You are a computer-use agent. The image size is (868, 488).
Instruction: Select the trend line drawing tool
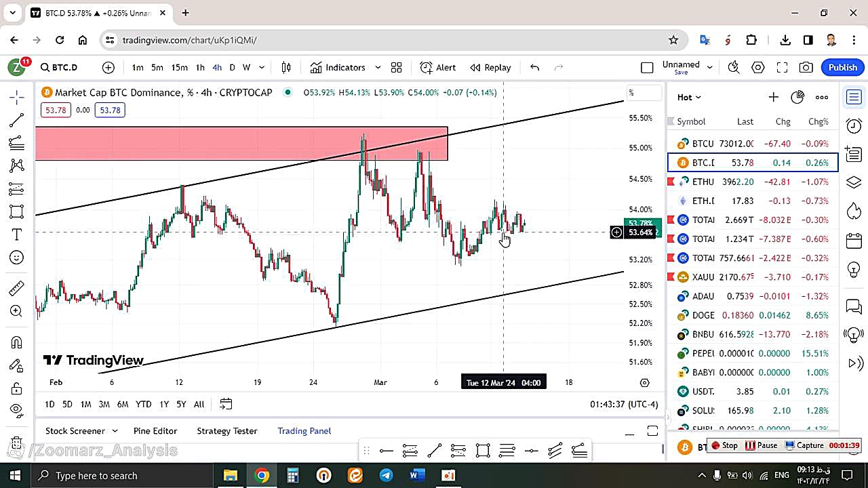[x=17, y=120]
